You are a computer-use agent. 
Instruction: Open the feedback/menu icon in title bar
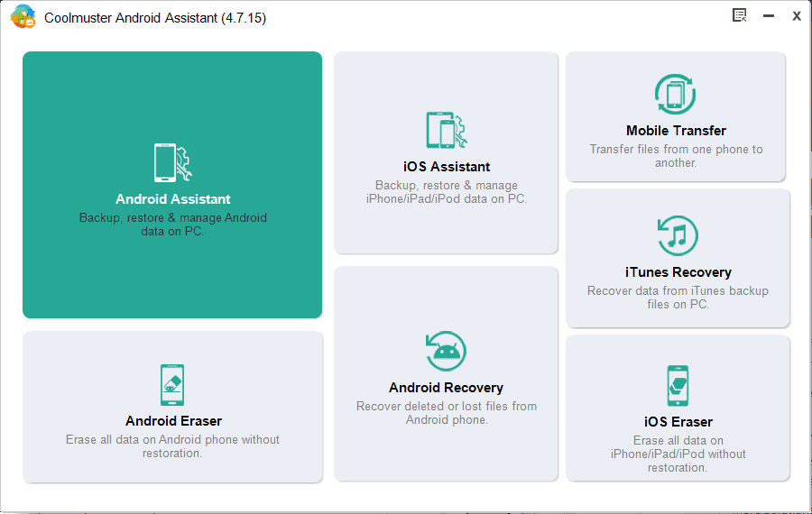tap(740, 15)
